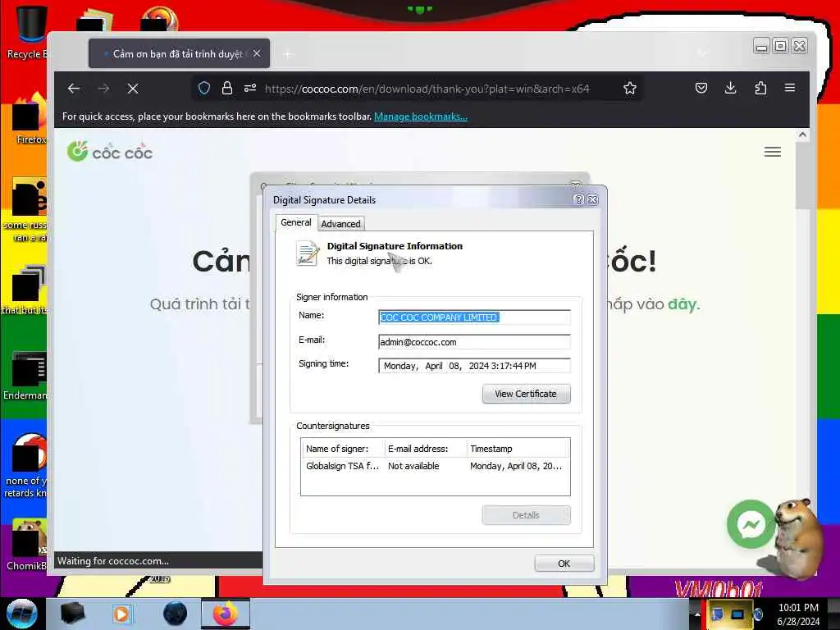840x630 pixels.
Task: Click the Monday, April 08 timestamp cell
Action: (x=516, y=466)
